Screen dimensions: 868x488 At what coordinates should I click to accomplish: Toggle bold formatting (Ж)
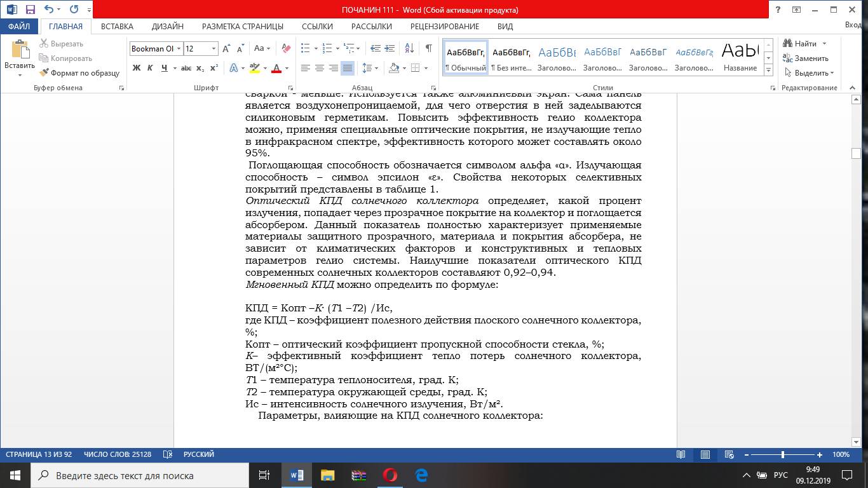[136, 68]
